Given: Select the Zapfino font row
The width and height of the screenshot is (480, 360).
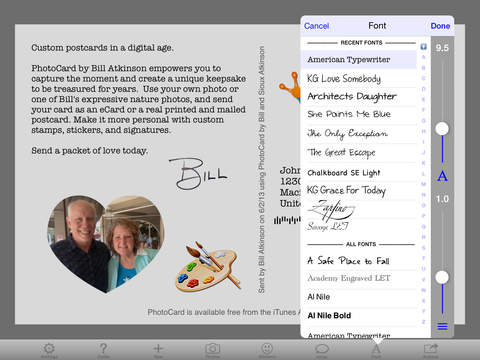Looking at the screenshot, I should (359, 209).
